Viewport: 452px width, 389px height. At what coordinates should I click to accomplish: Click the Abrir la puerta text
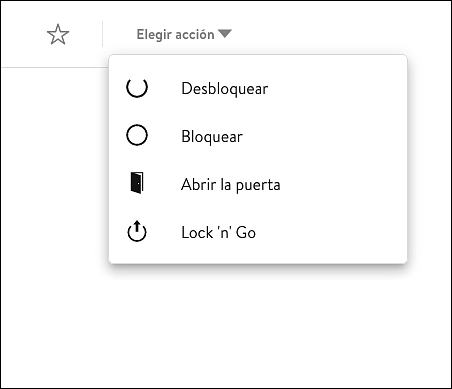(231, 185)
